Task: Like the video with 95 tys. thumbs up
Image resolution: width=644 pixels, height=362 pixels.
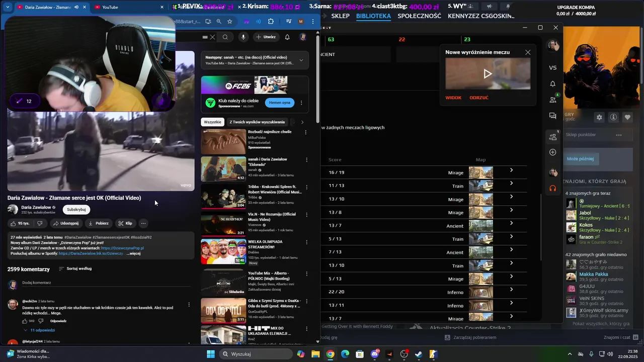Action: pos(20,223)
